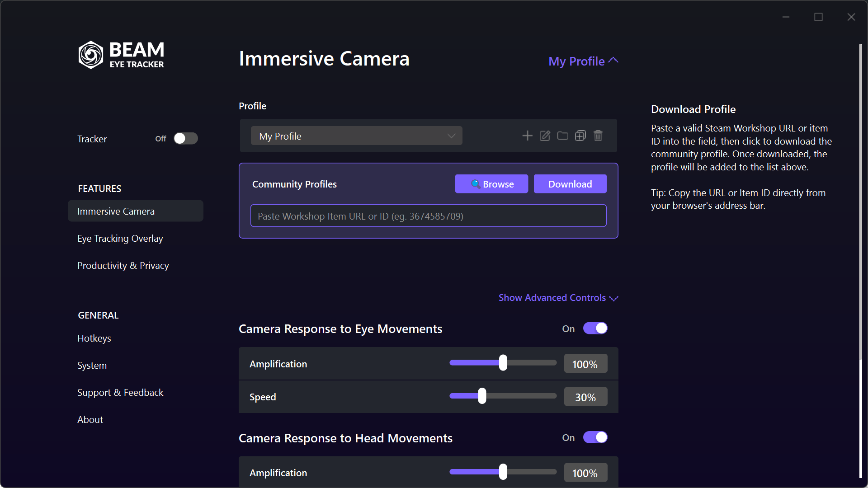Screen dimensions: 868x488
Task: Open the About page
Action: click(90, 420)
